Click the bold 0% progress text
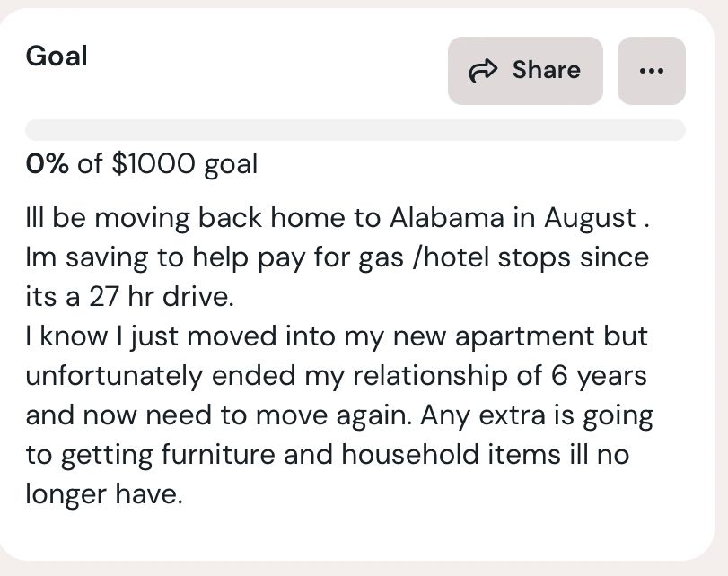The height and width of the screenshot is (576, 728). 48,164
